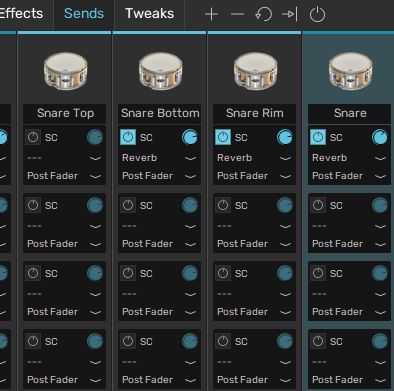Open Snare Bottom second send Post Fader dropdown
Image resolution: width=394 pixels, height=391 pixels.
pyautogui.click(x=159, y=244)
